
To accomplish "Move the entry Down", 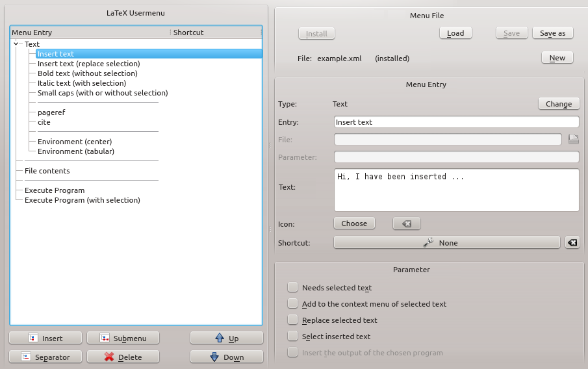I will coord(227,357).
